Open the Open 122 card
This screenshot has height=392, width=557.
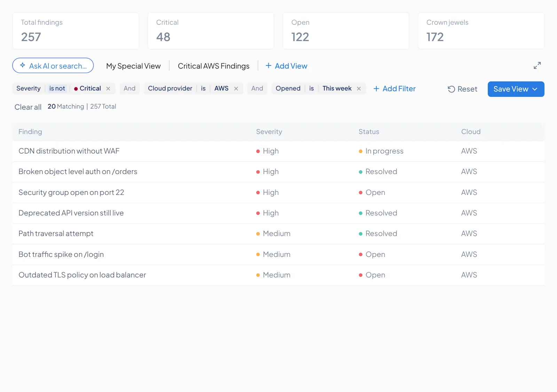[346, 31]
